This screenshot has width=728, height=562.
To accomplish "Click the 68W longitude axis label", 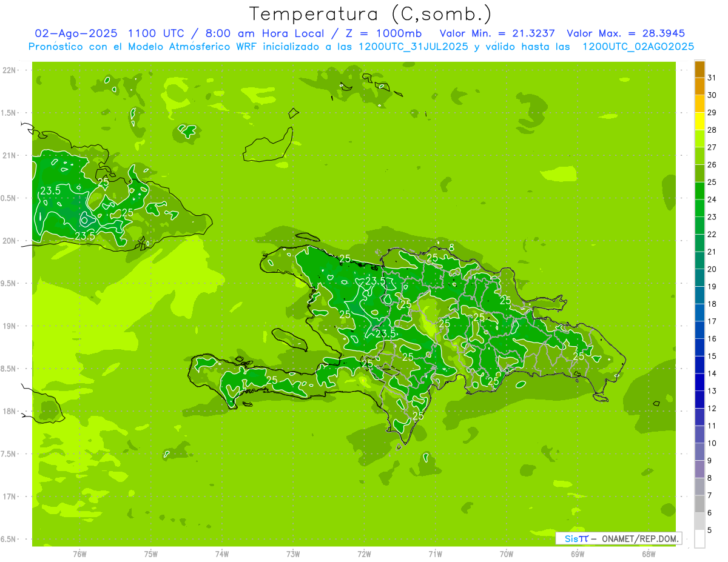I will coord(649,554).
